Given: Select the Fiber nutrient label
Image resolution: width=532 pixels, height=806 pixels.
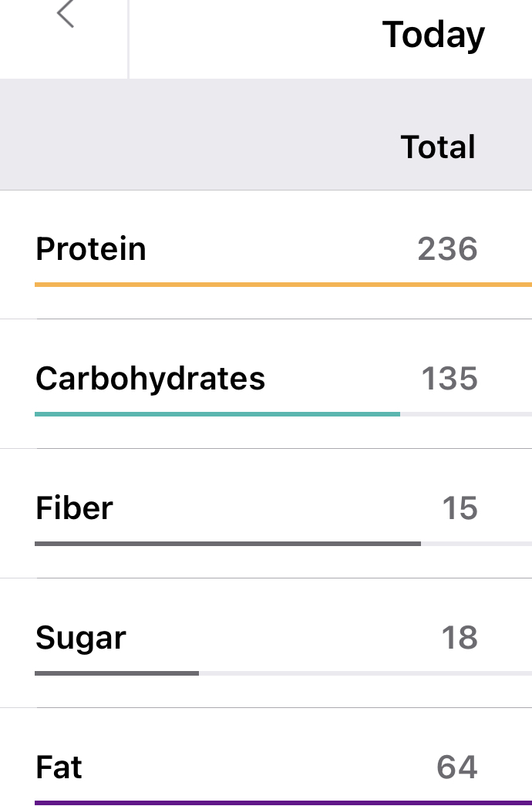Looking at the screenshot, I should tap(74, 508).
